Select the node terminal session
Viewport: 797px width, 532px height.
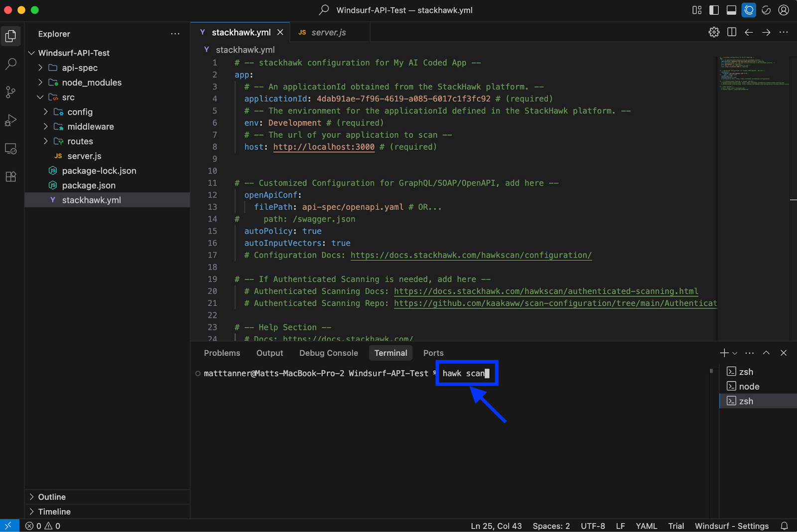tap(758, 387)
